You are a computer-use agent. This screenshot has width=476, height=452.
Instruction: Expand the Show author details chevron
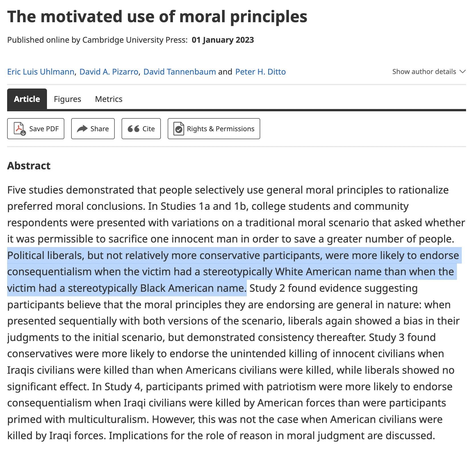463,71
